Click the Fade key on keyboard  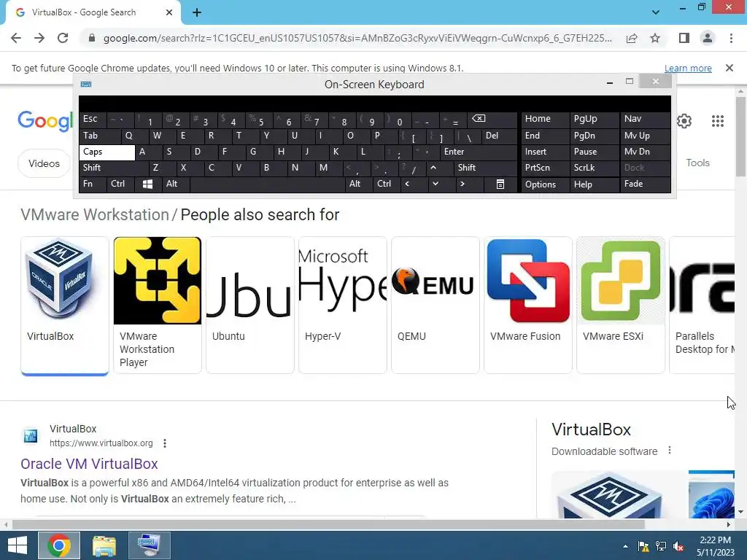645,184
